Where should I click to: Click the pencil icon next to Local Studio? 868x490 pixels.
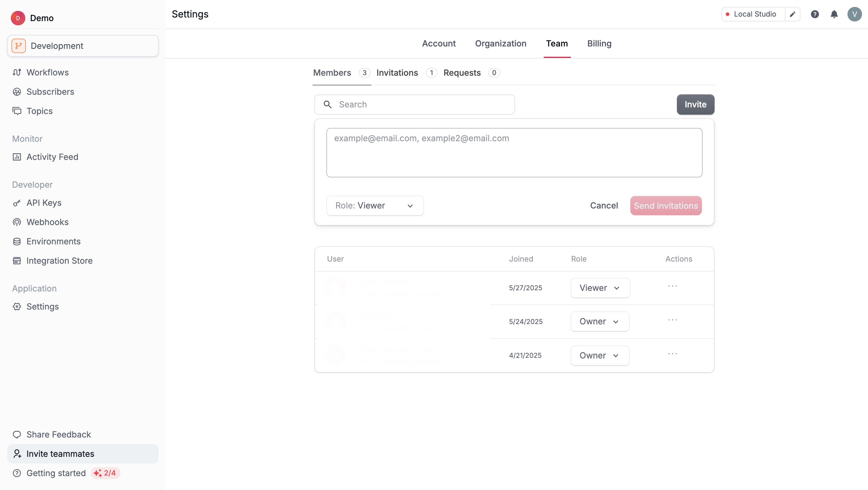[x=793, y=14]
